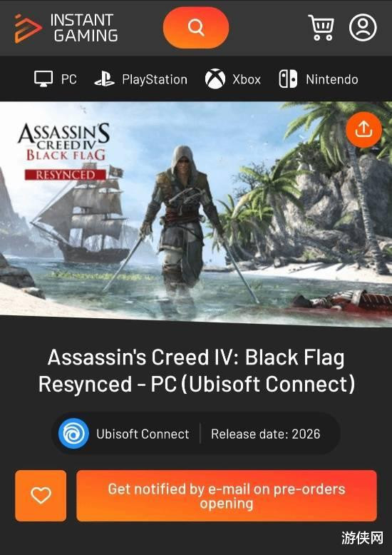The width and height of the screenshot is (392, 555).
Task: Click the Nintendo Switch icon
Action: click(x=288, y=79)
